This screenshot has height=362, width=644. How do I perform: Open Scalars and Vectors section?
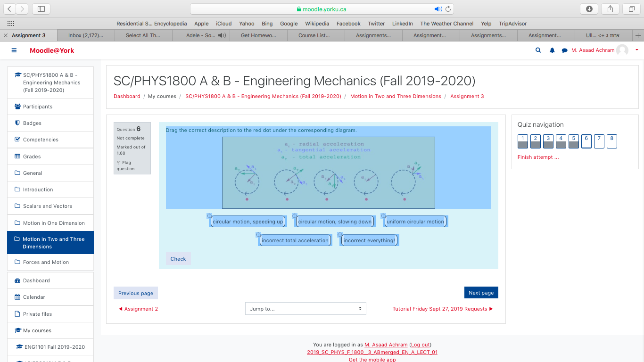coord(50,206)
